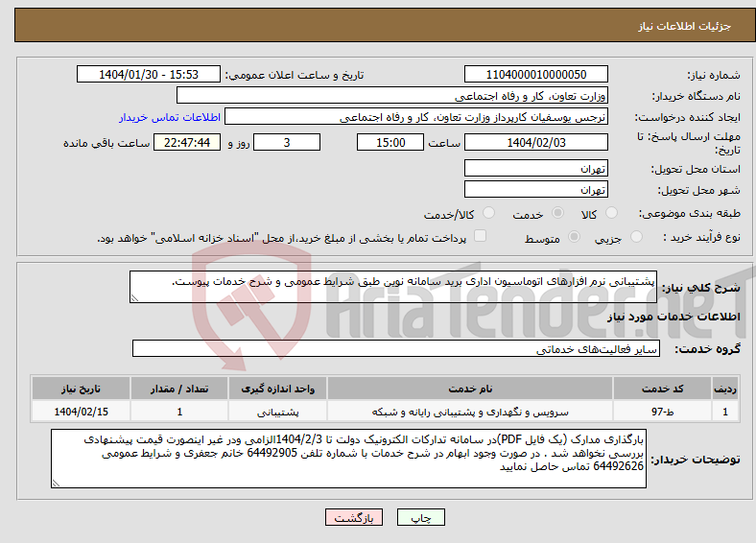Toggle the اسناد خزانه اسلامی payment checkbox
This screenshot has width=756, height=543.
click(x=481, y=236)
